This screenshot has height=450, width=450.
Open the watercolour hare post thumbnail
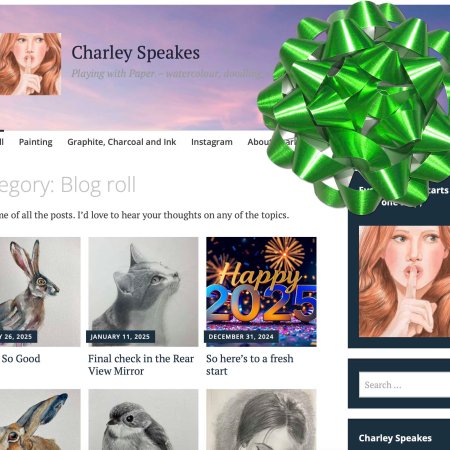click(x=40, y=292)
